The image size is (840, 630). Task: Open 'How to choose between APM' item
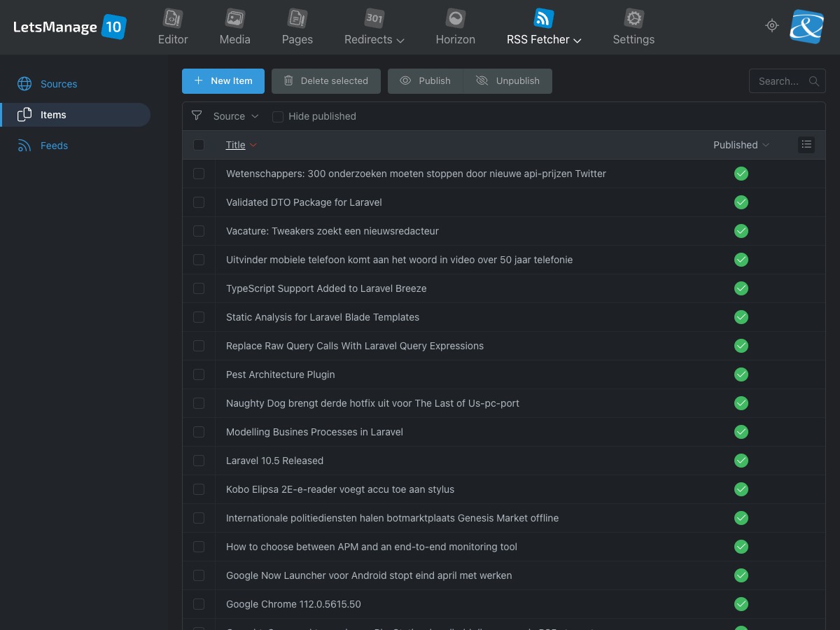pyautogui.click(x=372, y=547)
